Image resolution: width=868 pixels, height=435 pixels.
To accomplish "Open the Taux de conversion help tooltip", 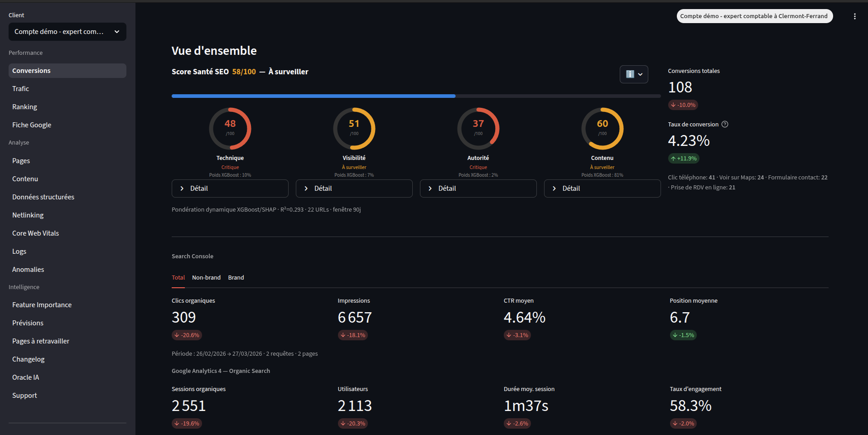I will [725, 124].
